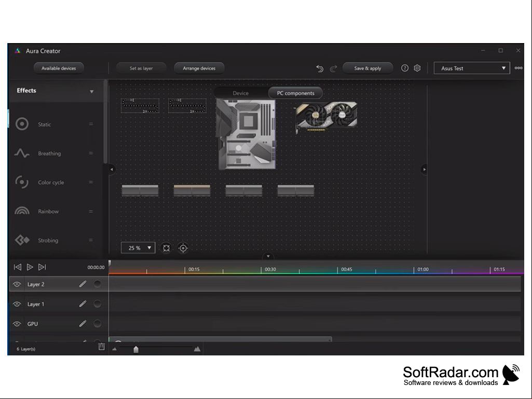The height and width of the screenshot is (399, 532).
Task: Redo the last undone action
Action: click(334, 68)
